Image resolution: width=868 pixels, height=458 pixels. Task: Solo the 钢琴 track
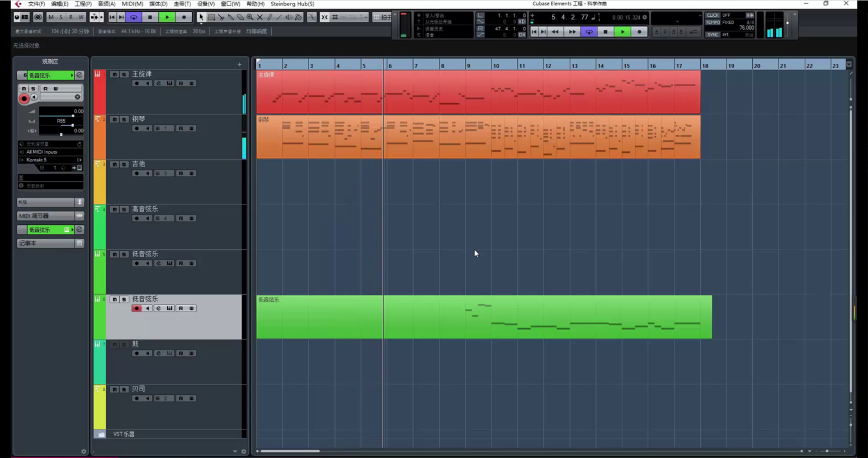[124, 119]
